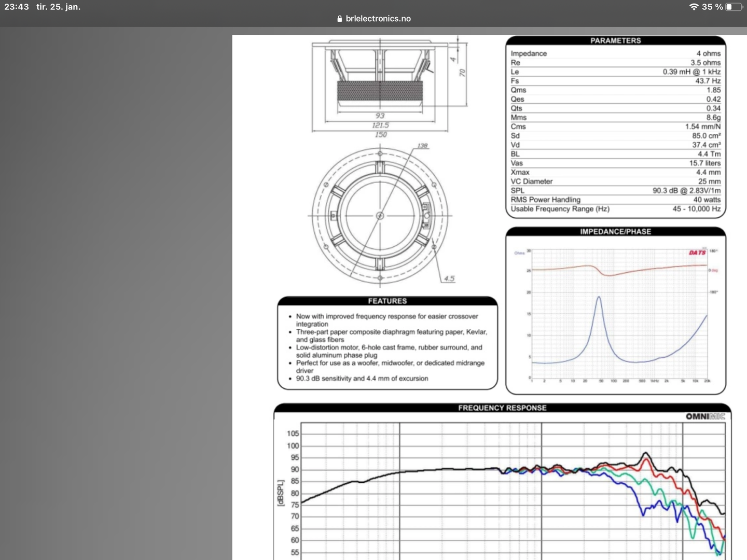Tap the 23:43 clock in status bar
The width and height of the screenshot is (747, 560).
pos(17,7)
